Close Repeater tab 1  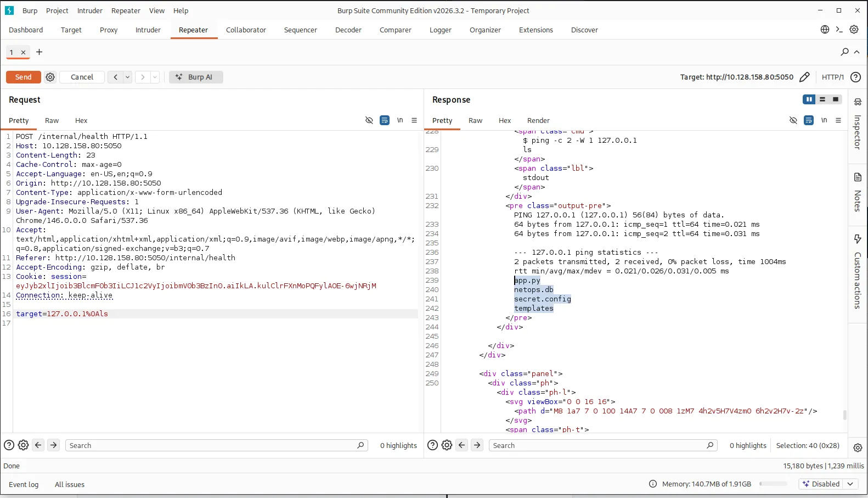click(23, 52)
